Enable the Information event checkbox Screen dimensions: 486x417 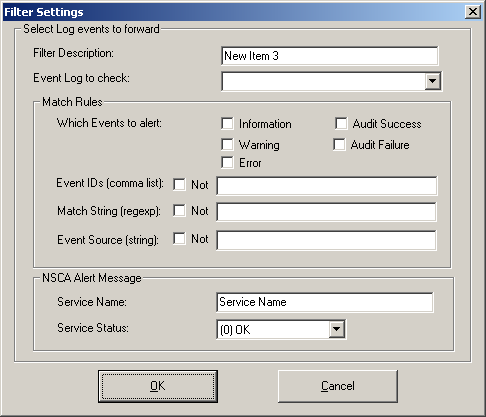point(227,124)
